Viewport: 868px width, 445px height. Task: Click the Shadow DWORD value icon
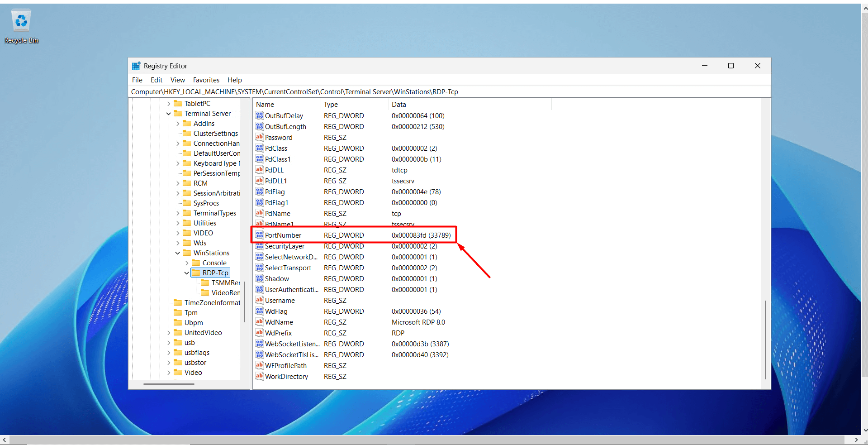pos(259,278)
